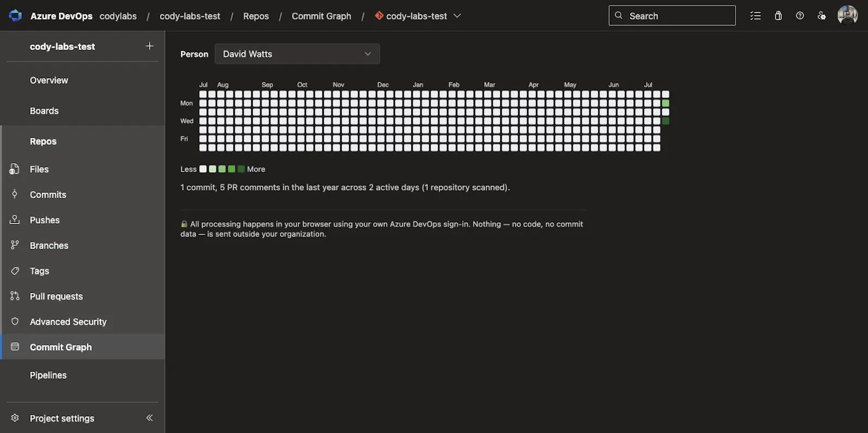Click the light green Monday activity cell
868x433 pixels.
coord(665,103)
